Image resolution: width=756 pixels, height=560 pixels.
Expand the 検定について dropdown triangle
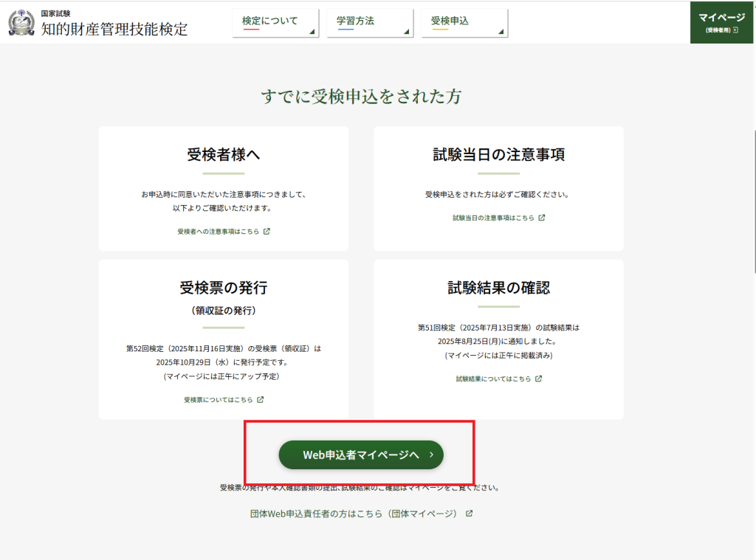pos(312,32)
